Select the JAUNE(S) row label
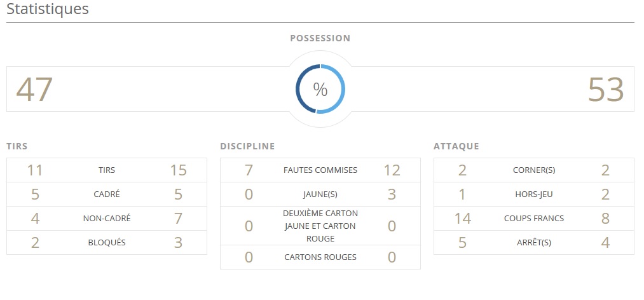Image resolution: width=644 pixels, height=300 pixels. [320, 194]
